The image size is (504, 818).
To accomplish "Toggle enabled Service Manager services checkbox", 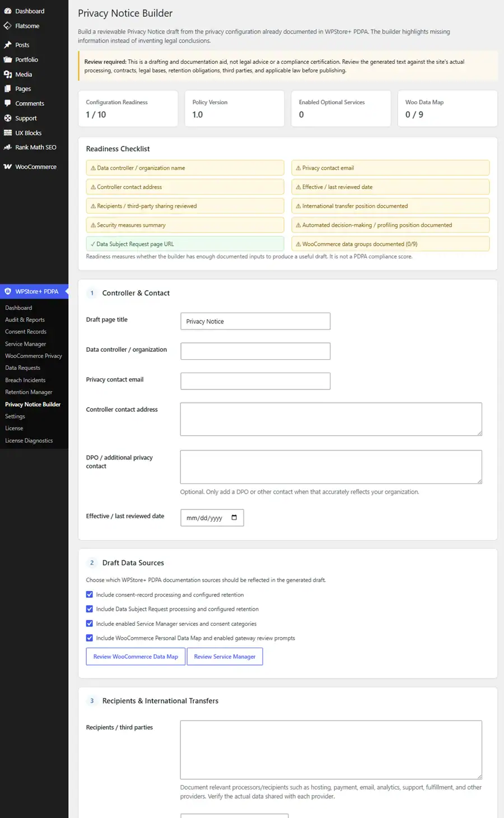I will click(x=90, y=624).
